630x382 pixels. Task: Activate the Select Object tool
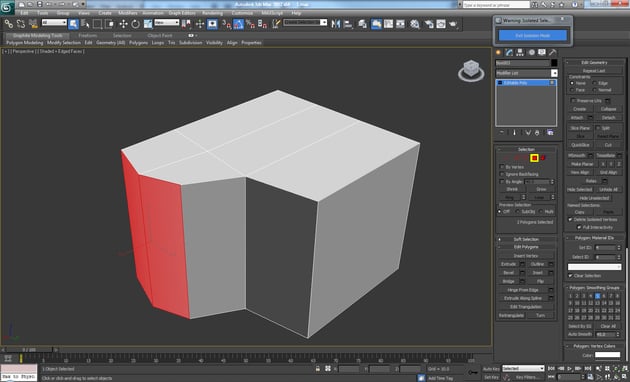74,24
